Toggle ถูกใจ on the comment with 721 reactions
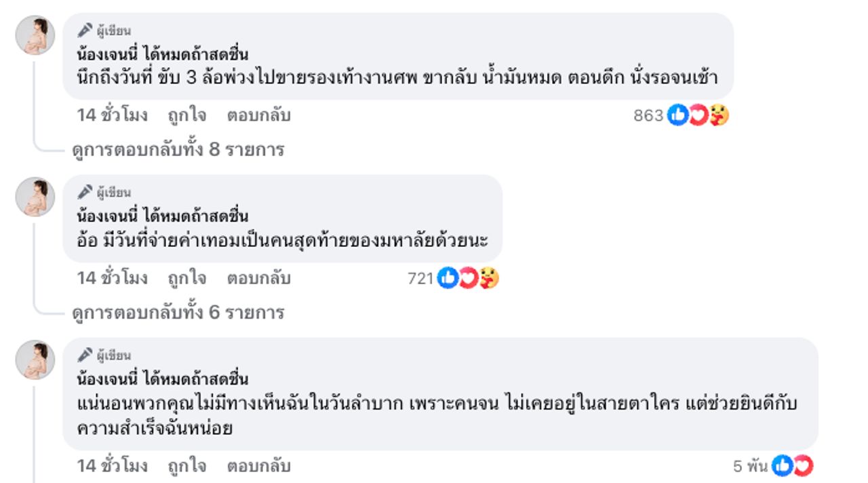Image resolution: width=868 pixels, height=483 pixels. 187,278
